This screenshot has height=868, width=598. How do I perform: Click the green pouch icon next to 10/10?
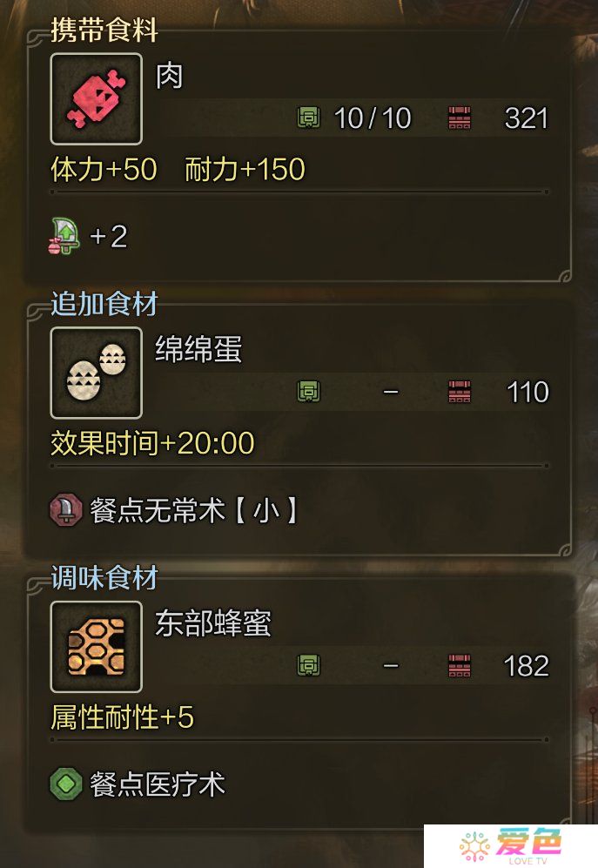(309, 118)
